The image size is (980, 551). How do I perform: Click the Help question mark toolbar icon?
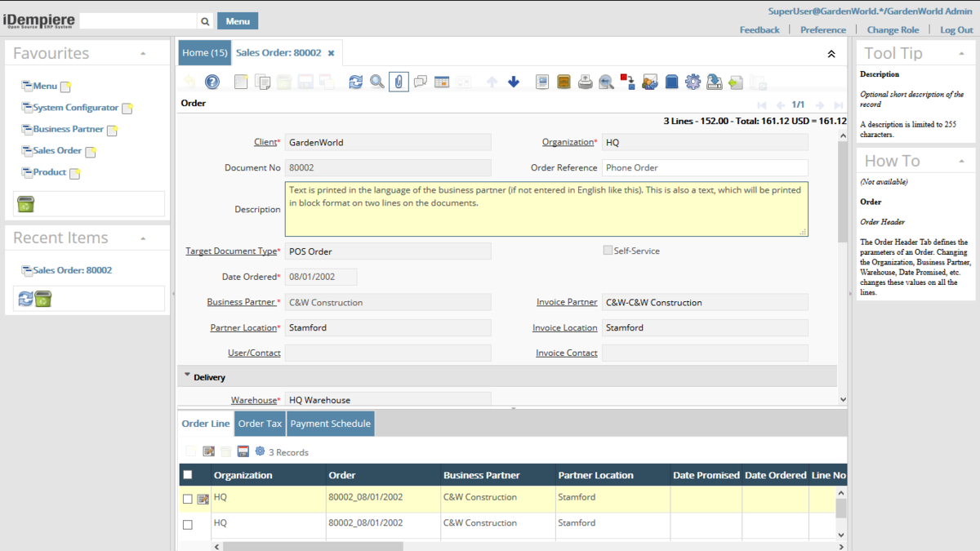tap(212, 82)
